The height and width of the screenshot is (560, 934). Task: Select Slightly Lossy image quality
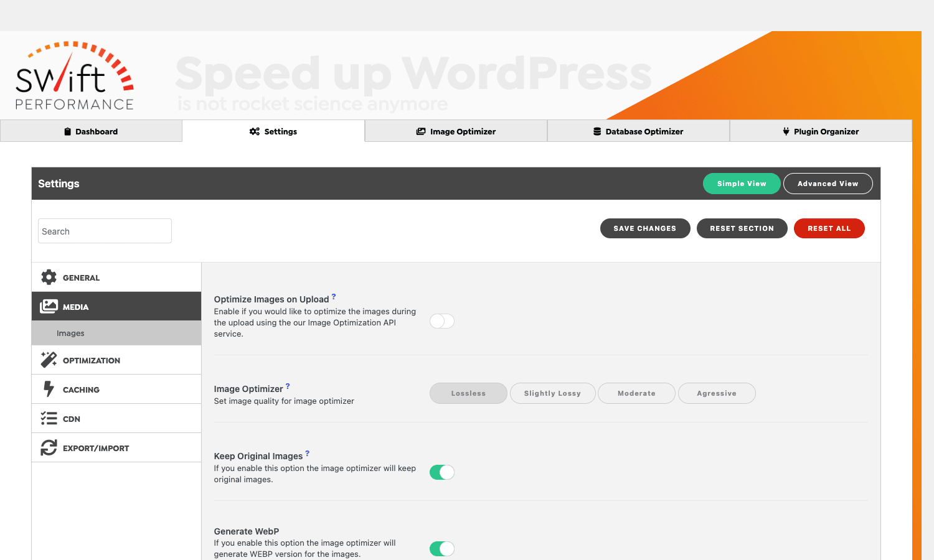point(552,393)
